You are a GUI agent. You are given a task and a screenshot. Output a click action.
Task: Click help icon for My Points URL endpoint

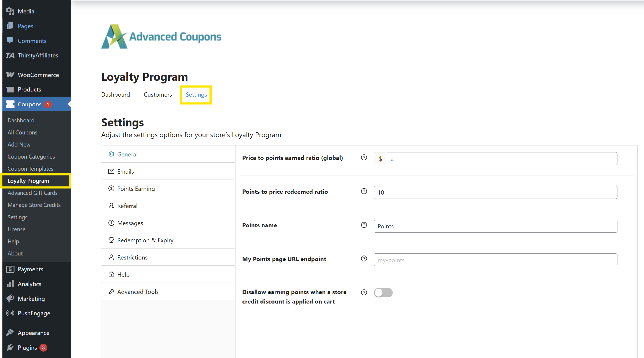tap(364, 259)
